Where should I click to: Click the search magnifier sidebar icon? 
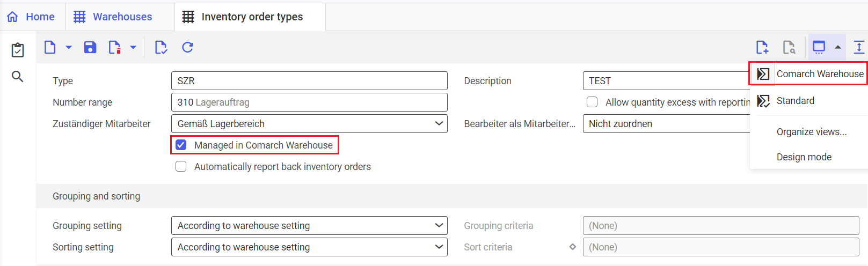(x=18, y=77)
